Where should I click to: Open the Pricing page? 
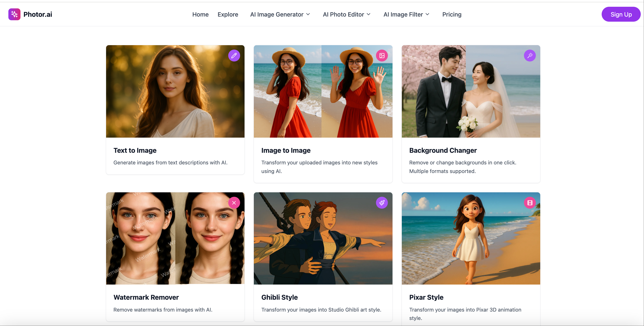[452, 14]
